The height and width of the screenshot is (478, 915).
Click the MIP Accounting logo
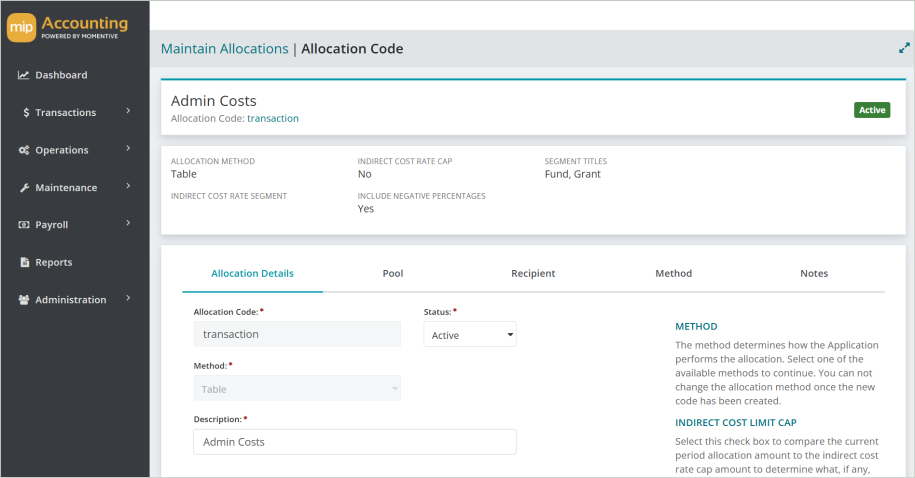(68, 27)
